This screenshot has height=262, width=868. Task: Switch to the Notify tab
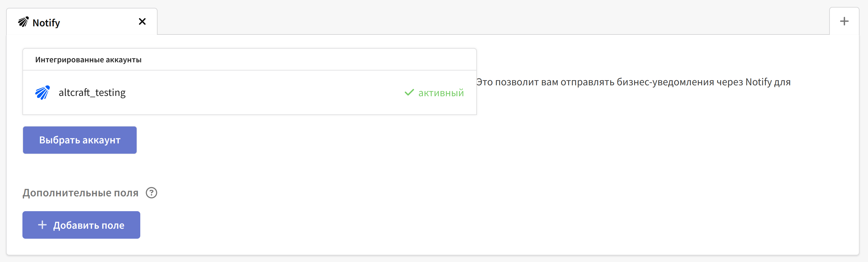[x=46, y=23]
